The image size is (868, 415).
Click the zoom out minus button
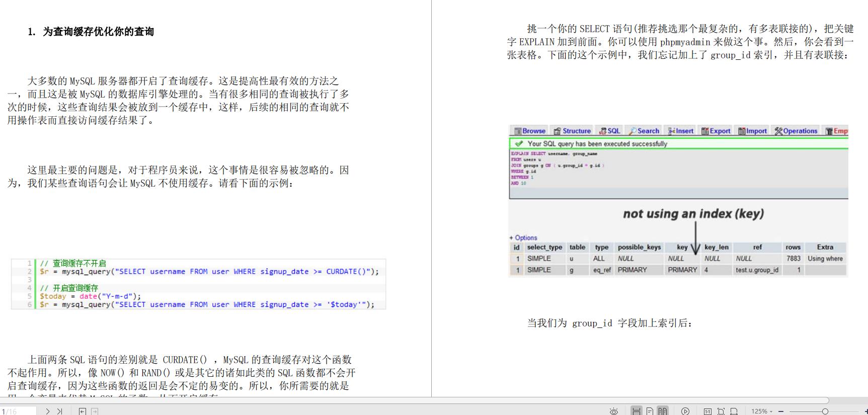781,411
